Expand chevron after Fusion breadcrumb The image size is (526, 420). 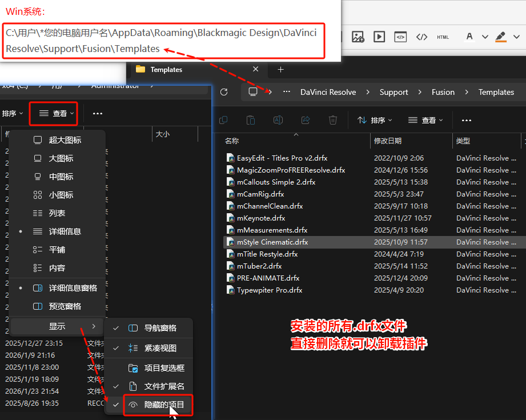point(466,92)
